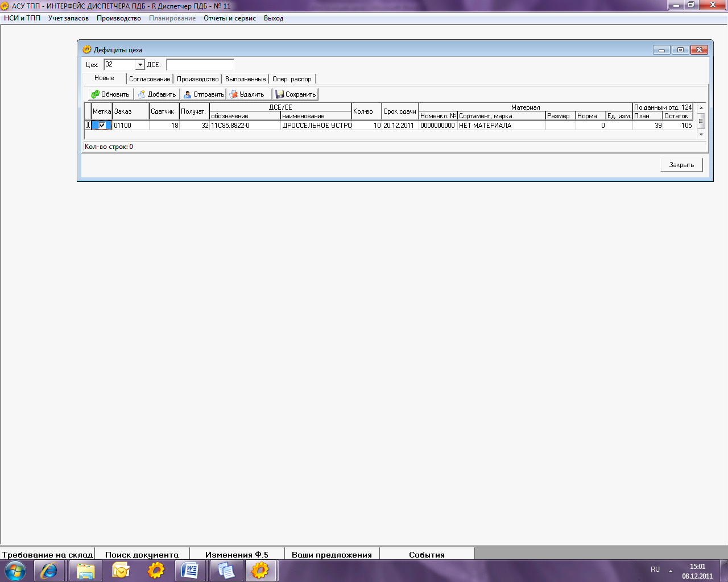Click the Поиск документа bottom button
The width and height of the screenshot is (728, 582).
[x=142, y=554]
